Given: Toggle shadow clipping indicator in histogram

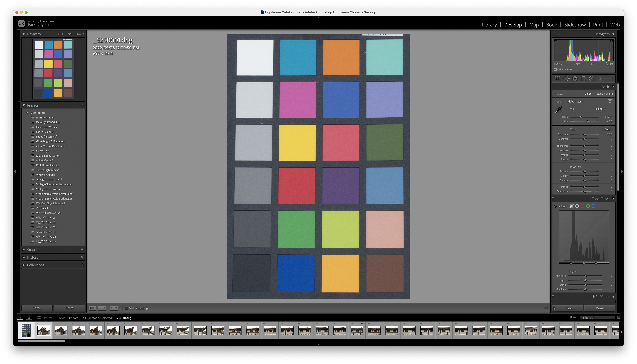Looking at the screenshot, I should (x=556, y=41).
